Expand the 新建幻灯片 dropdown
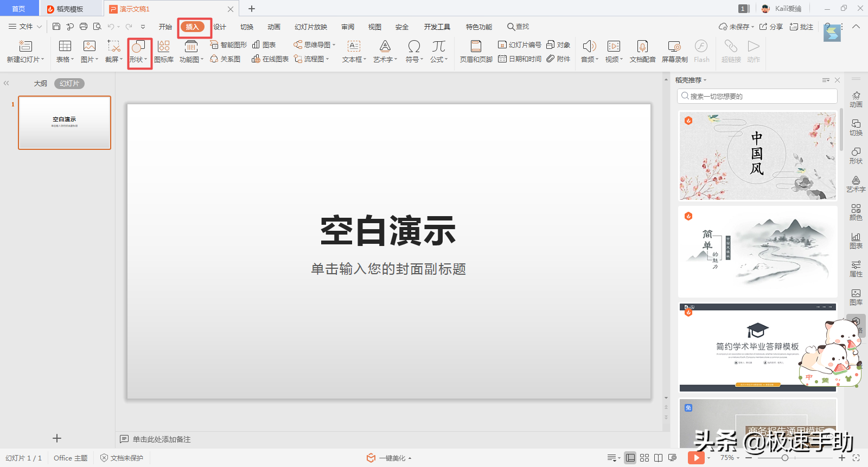Screen dimensions: 868x467 [25, 59]
